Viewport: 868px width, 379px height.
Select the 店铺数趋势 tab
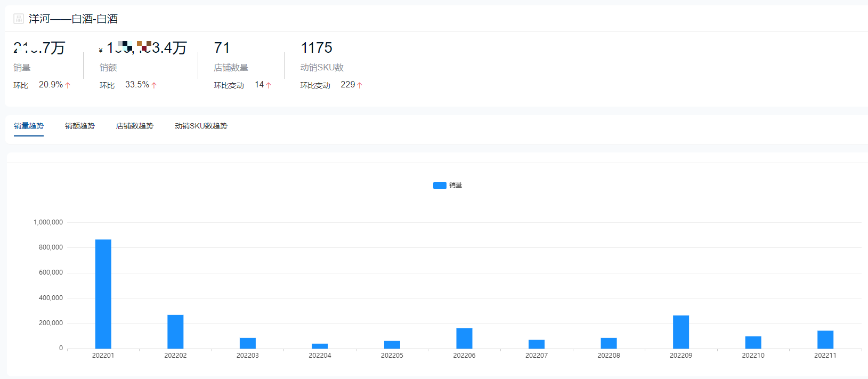pos(135,126)
